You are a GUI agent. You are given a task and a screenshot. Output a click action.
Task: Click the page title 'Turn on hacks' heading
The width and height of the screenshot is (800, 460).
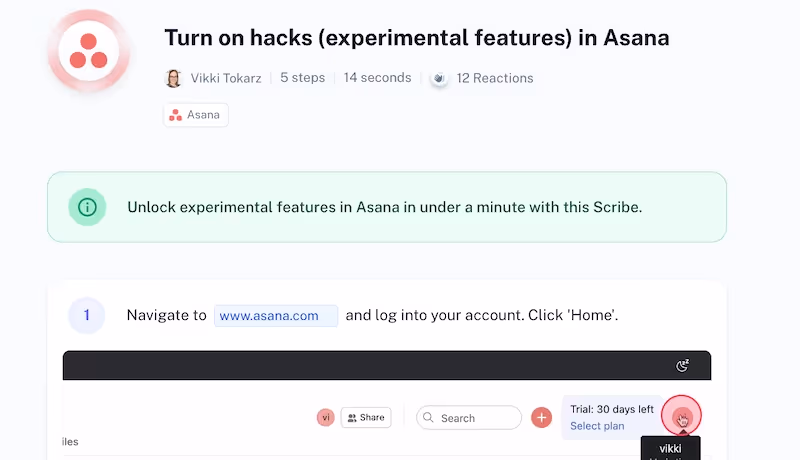[x=417, y=38]
